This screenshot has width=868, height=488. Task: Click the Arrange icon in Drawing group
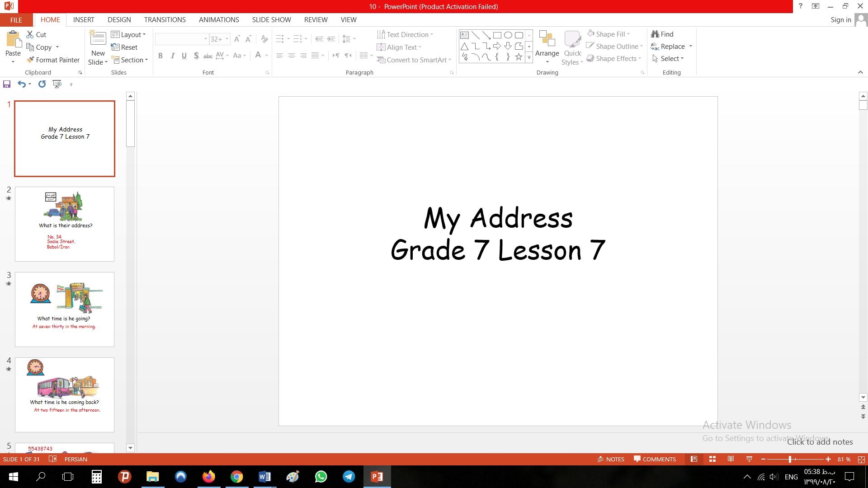click(x=547, y=41)
